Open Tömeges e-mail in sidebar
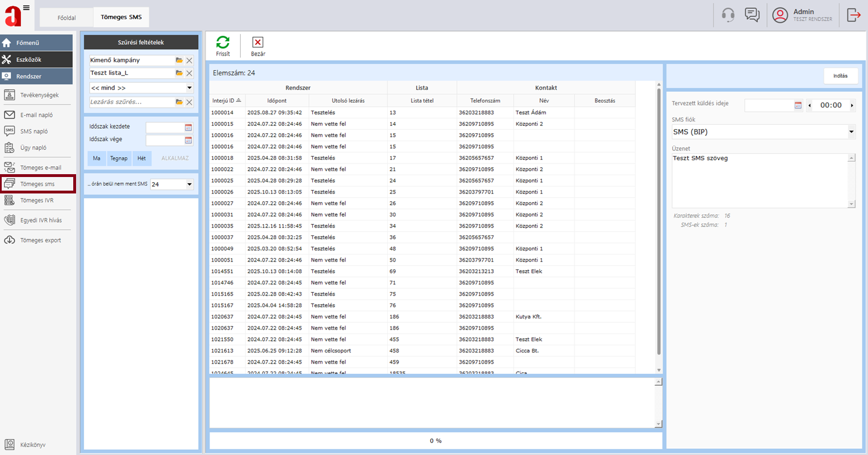The width and height of the screenshot is (868, 455). tap(40, 167)
